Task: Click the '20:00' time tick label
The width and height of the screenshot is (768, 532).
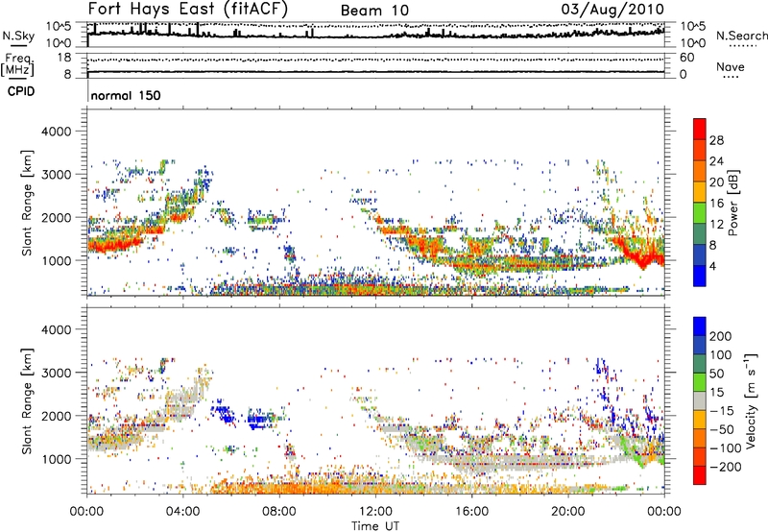Action: [567, 512]
